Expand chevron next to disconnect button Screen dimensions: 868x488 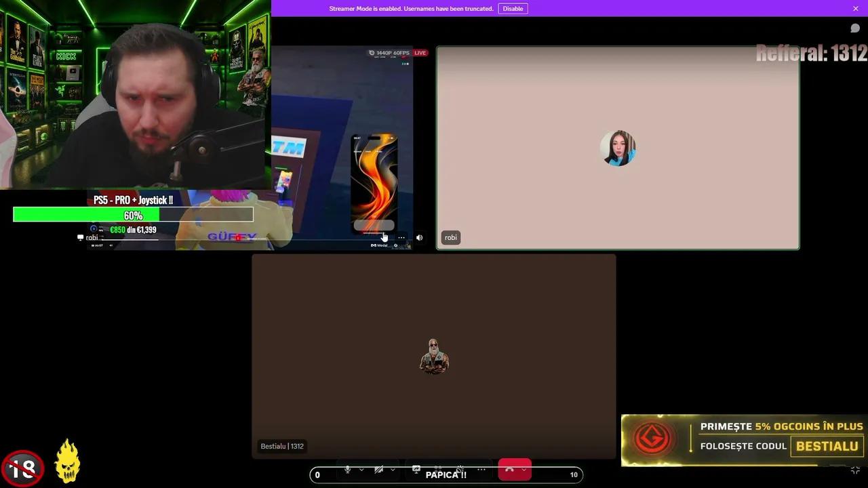click(x=524, y=470)
